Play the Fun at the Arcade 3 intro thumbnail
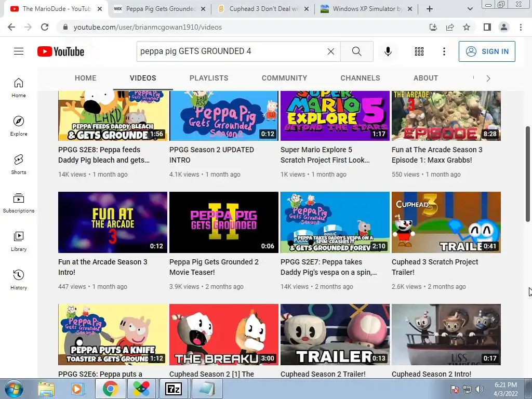The height and width of the screenshot is (399, 532). click(113, 222)
